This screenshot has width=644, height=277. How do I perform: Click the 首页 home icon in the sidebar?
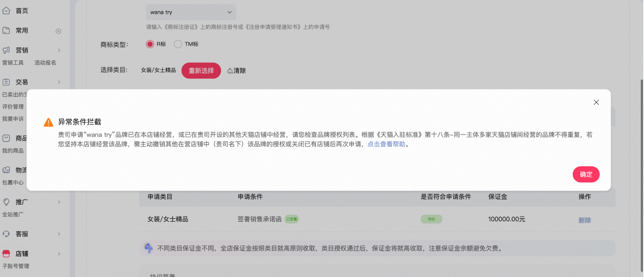click(x=6, y=10)
